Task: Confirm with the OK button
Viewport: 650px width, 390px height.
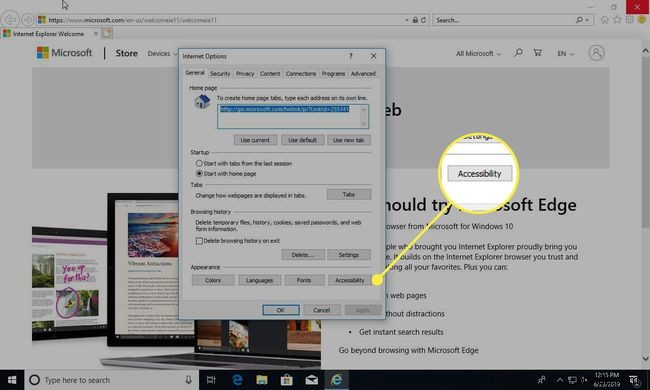Action: tap(281, 310)
